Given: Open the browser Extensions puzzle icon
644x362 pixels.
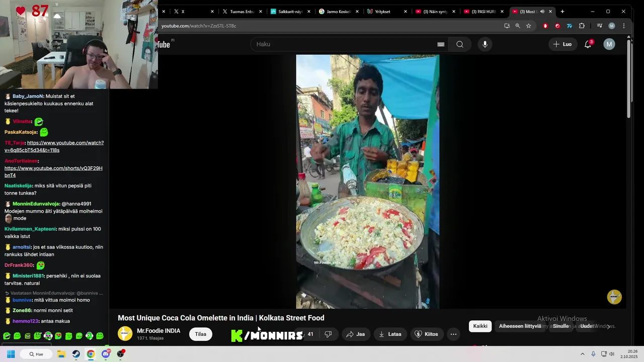Looking at the screenshot, I should coord(582,26).
